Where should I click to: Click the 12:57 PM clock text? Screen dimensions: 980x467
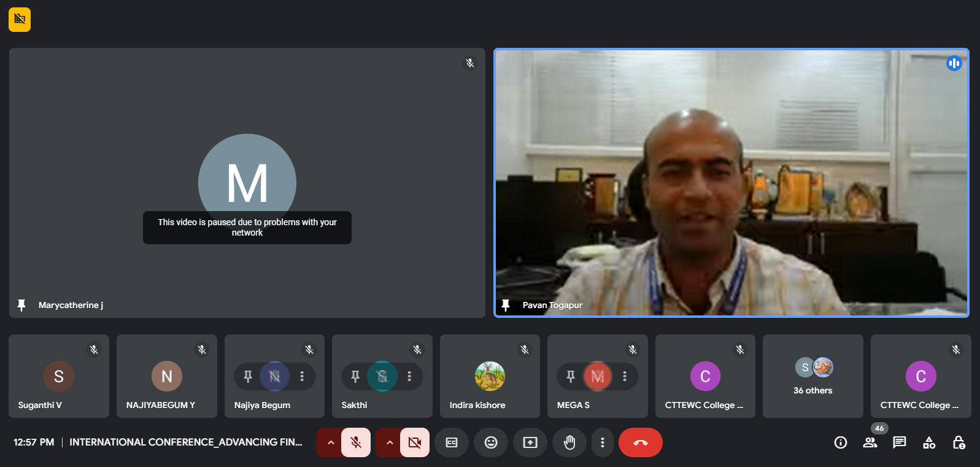coord(34,442)
